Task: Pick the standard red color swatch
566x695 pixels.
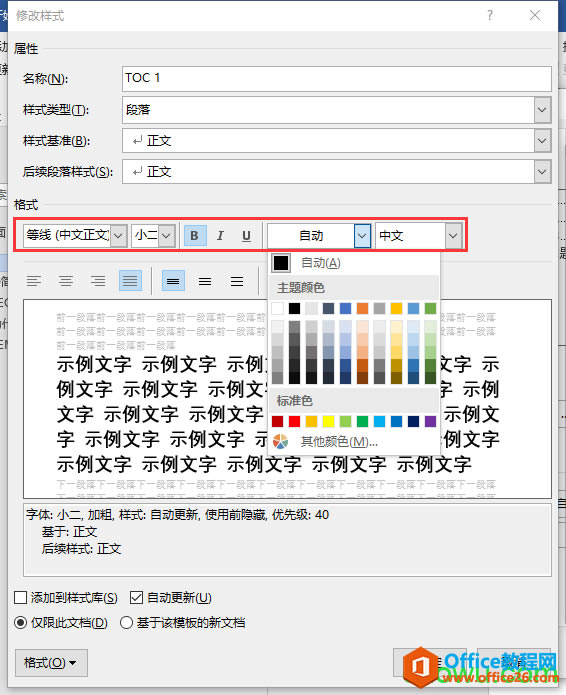Action: tap(295, 421)
